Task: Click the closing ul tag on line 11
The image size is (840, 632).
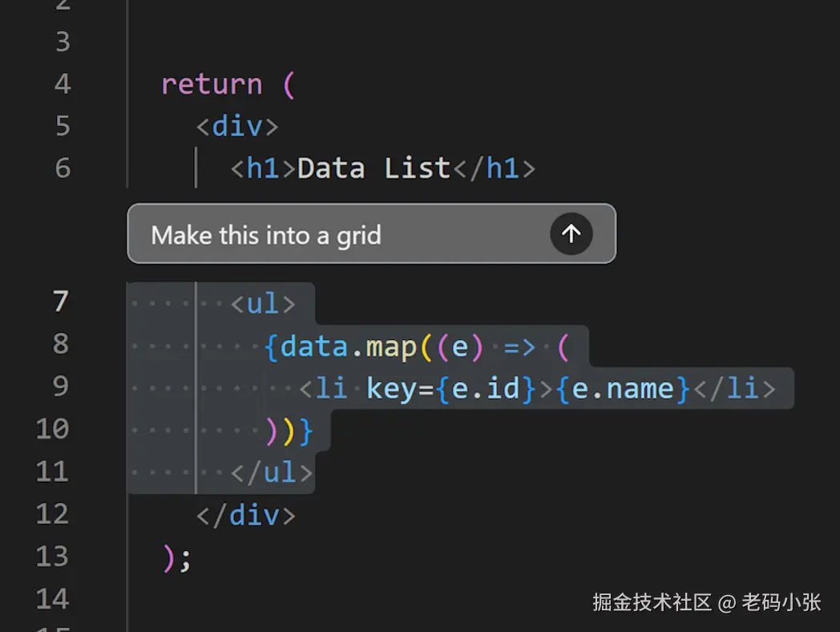Action: pos(272,472)
